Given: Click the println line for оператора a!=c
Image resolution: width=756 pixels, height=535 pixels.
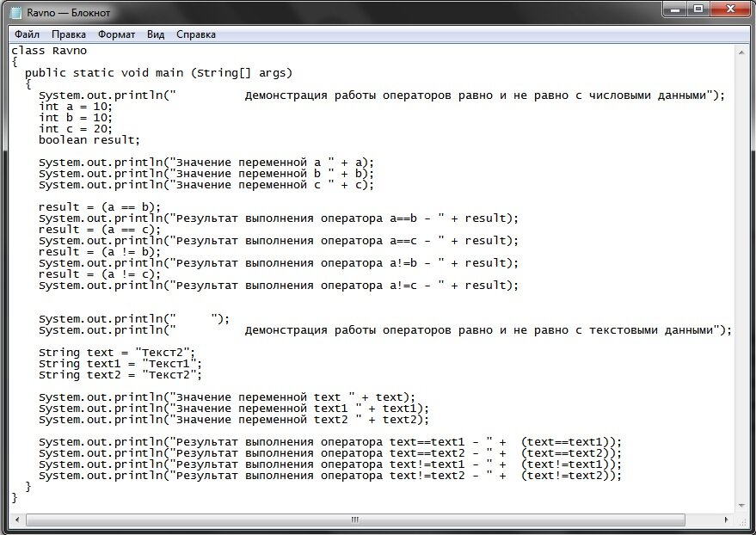Looking at the screenshot, I should pos(279,286).
